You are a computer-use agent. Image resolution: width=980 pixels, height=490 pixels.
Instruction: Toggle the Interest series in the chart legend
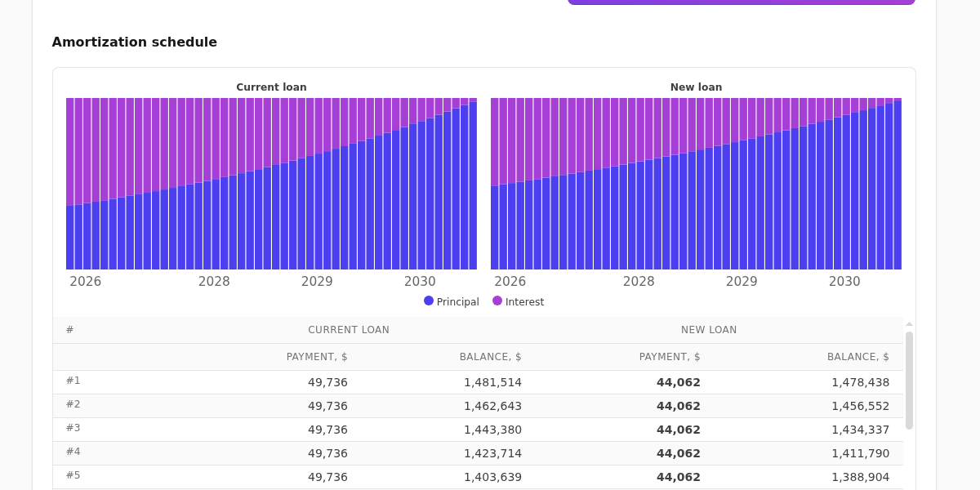[x=518, y=301]
